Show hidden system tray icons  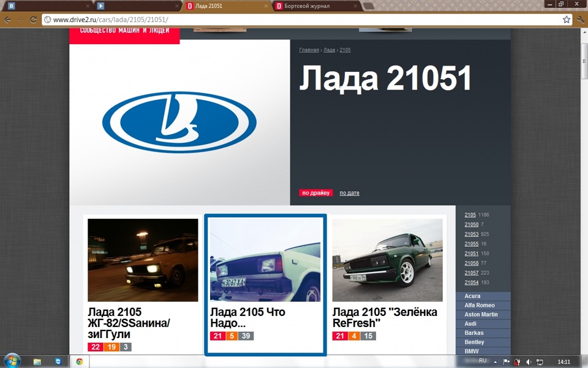[x=496, y=362]
